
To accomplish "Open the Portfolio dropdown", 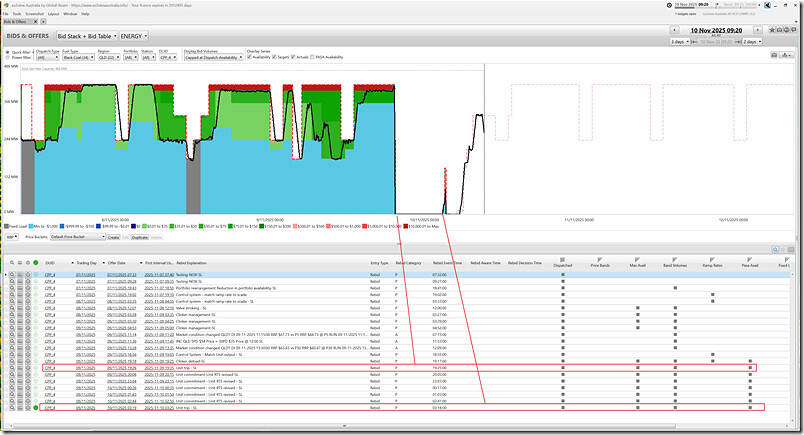I will (x=130, y=57).
